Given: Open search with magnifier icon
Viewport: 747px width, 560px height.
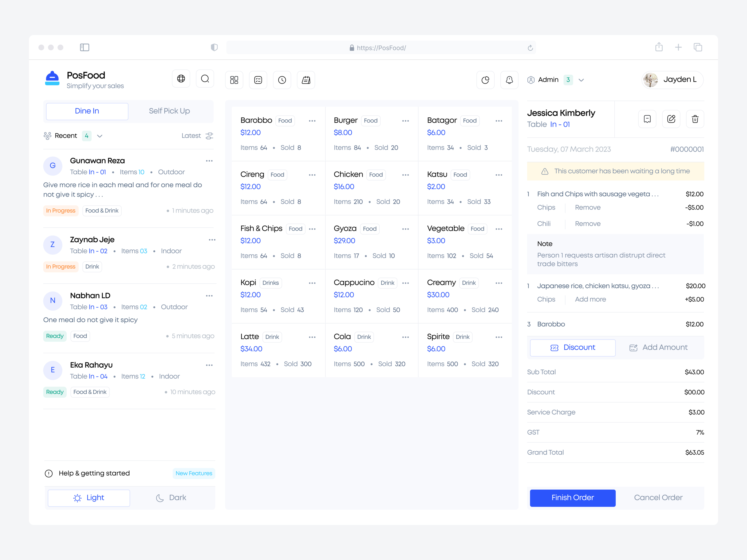Looking at the screenshot, I should (x=205, y=79).
